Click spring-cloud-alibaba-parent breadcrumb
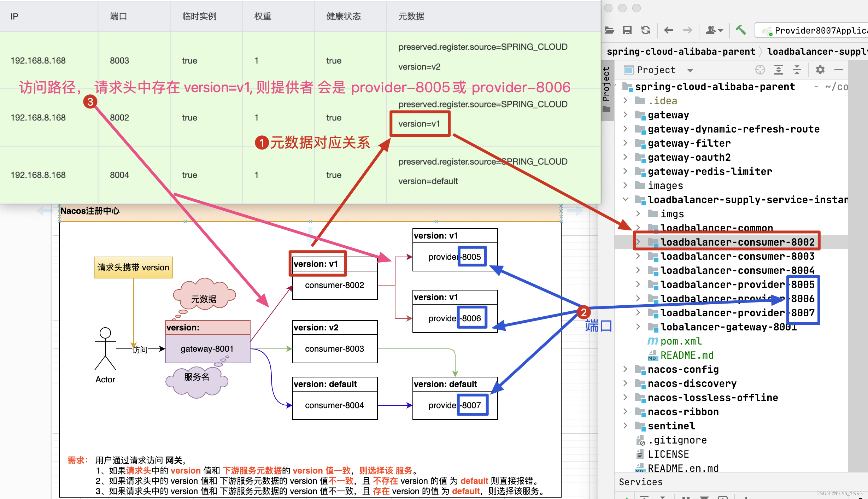This screenshot has width=868, height=499. tap(681, 52)
